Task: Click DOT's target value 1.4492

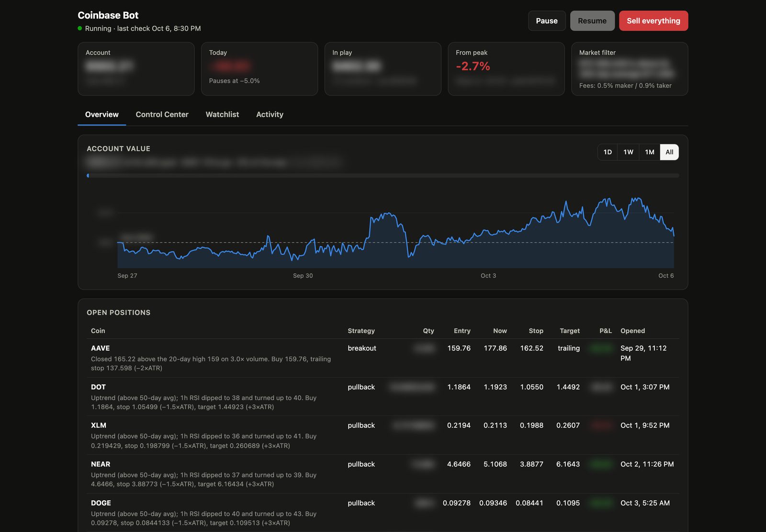Action: pyautogui.click(x=568, y=387)
